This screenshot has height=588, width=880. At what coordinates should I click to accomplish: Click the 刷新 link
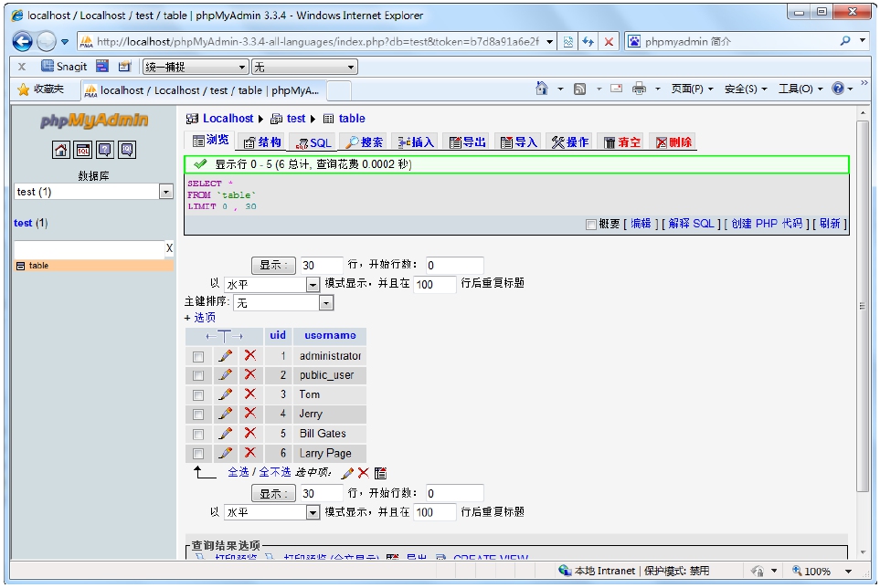coord(830,224)
